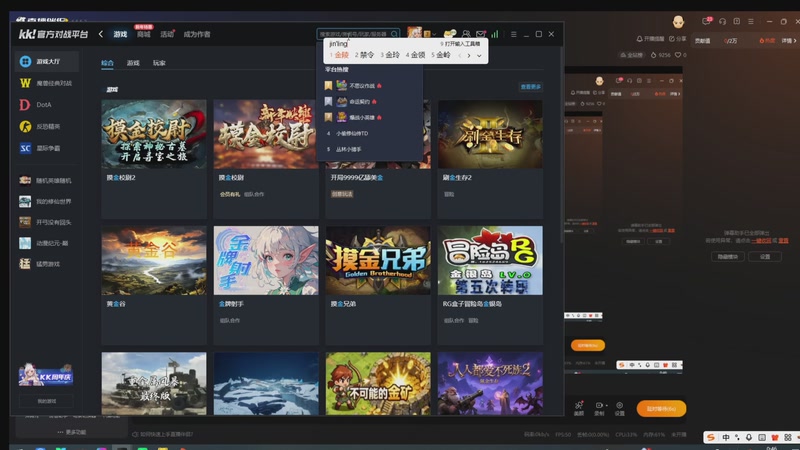This screenshot has height=450, width=800.
Task: Select hot search entry numbered 4
Action: coord(370,133)
